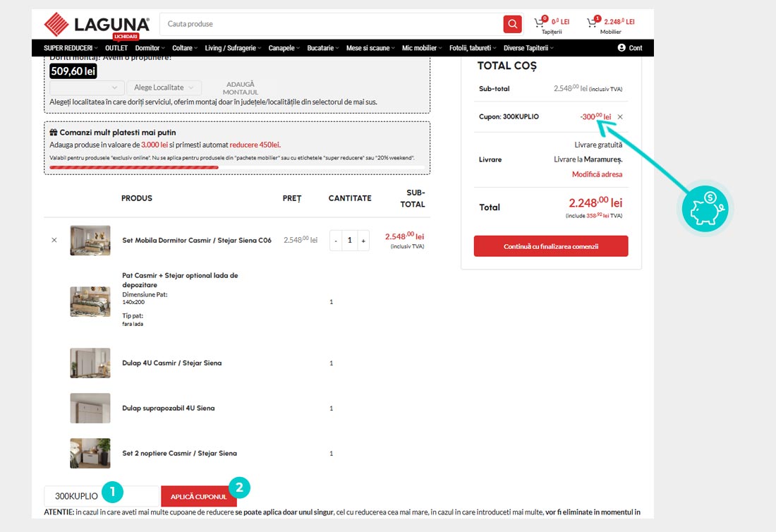Click the 'reducere 450lei' red text
Image resolution: width=776 pixels, height=532 pixels.
[255, 145]
